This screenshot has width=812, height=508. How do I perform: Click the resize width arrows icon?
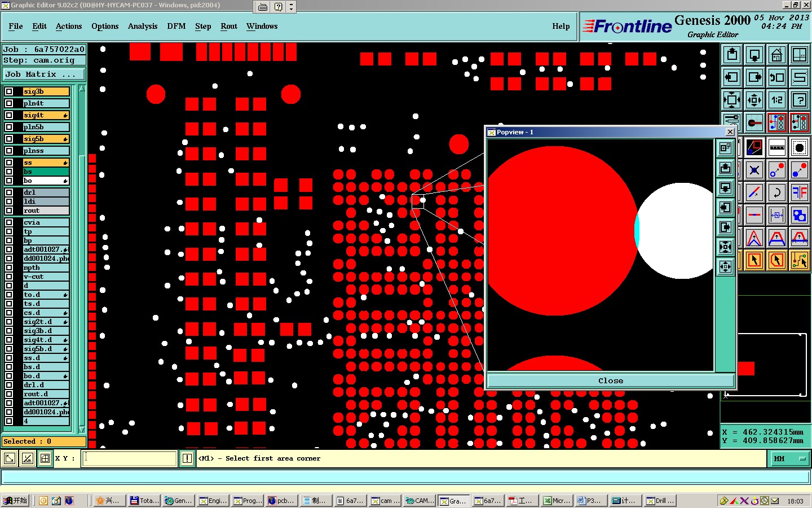777,215
